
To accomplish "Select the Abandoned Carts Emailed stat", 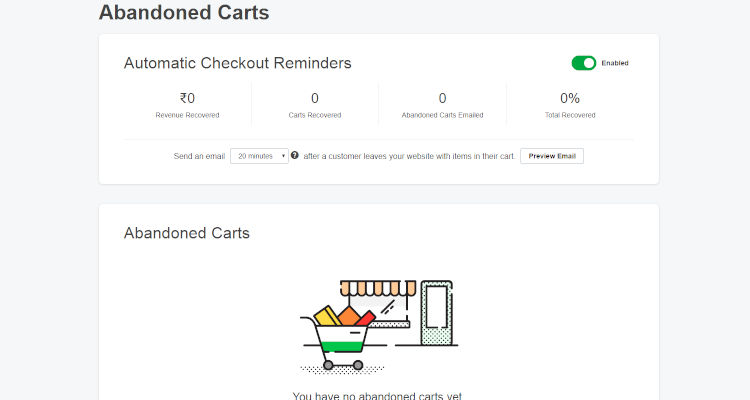I will click(x=442, y=104).
